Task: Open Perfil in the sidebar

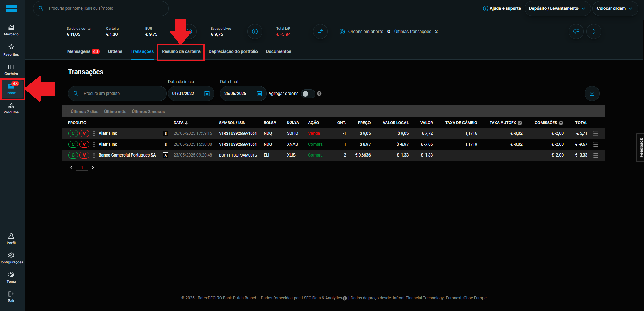Action: (11, 239)
